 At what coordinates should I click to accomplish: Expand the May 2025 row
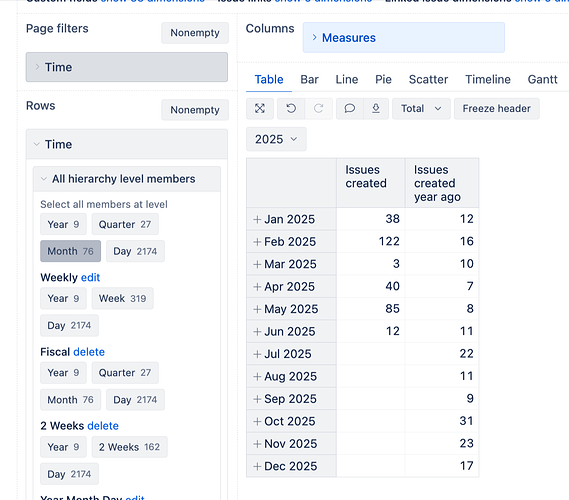pos(257,310)
